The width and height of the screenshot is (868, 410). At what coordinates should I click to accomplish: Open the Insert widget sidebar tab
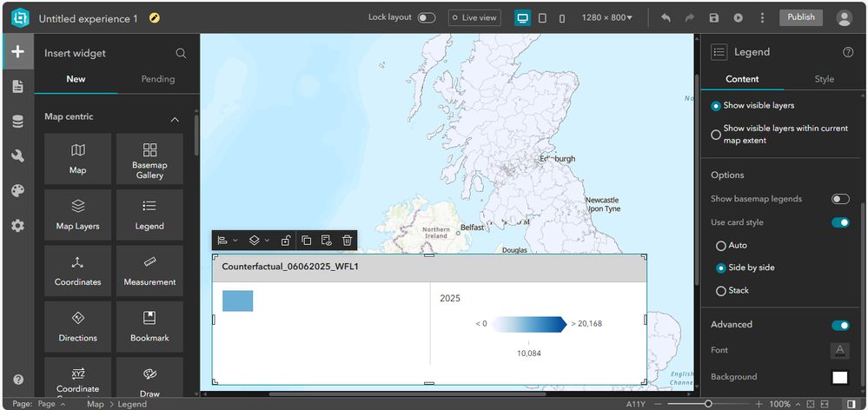[17, 51]
